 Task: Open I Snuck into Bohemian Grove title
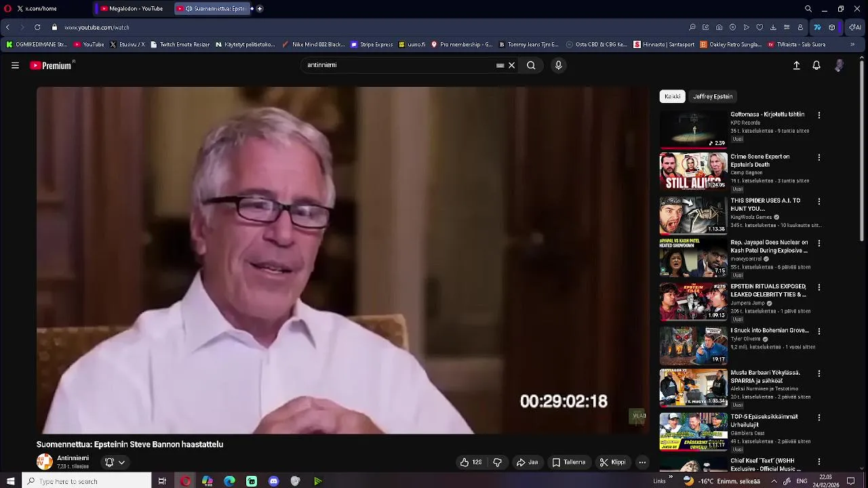tap(770, 331)
